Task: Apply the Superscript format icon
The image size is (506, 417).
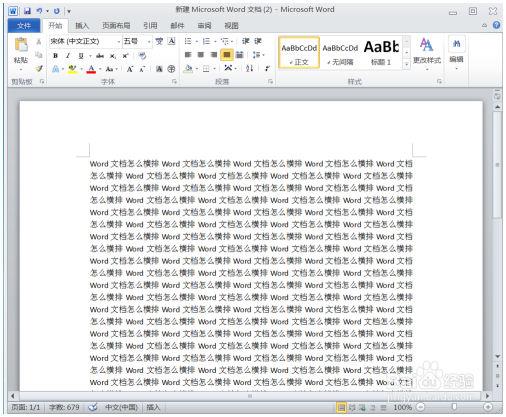Action: [x=125, y=56]
